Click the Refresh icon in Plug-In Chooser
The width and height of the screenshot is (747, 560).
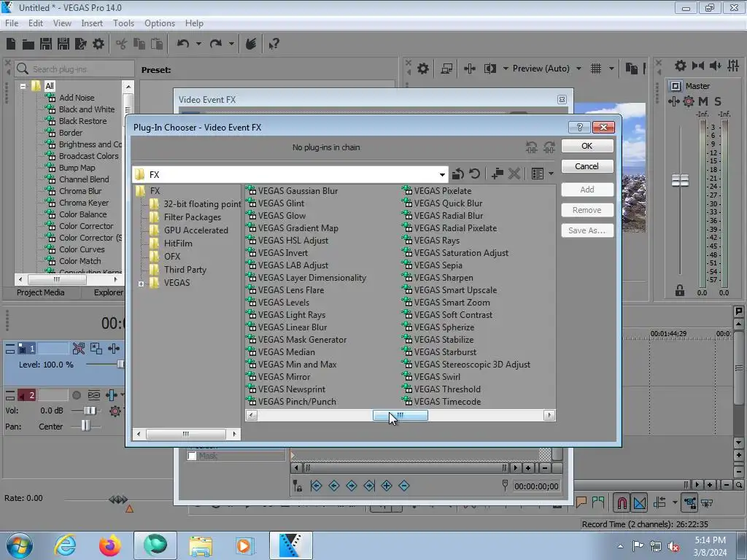pos(474,174)
